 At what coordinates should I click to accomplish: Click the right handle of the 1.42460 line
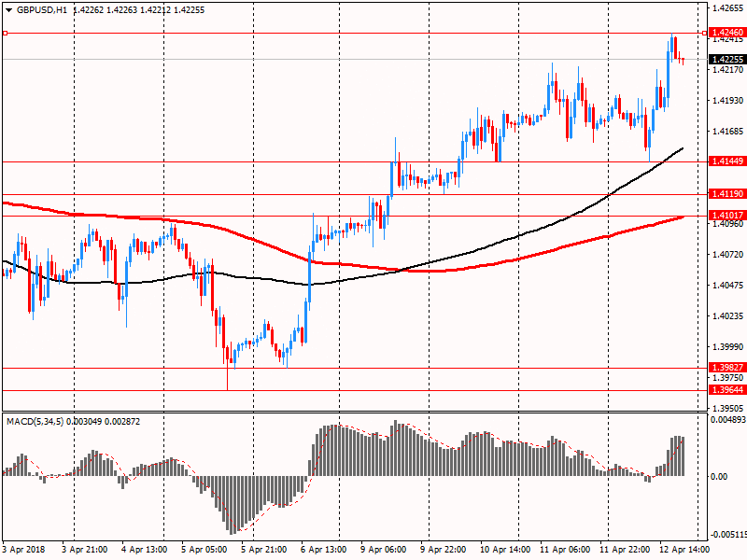705,33
